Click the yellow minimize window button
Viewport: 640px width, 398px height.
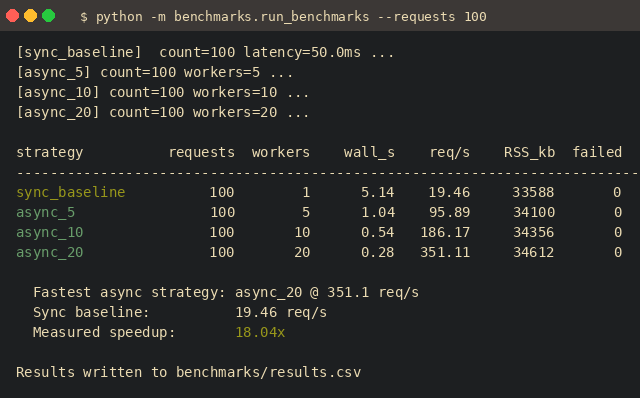31,16
